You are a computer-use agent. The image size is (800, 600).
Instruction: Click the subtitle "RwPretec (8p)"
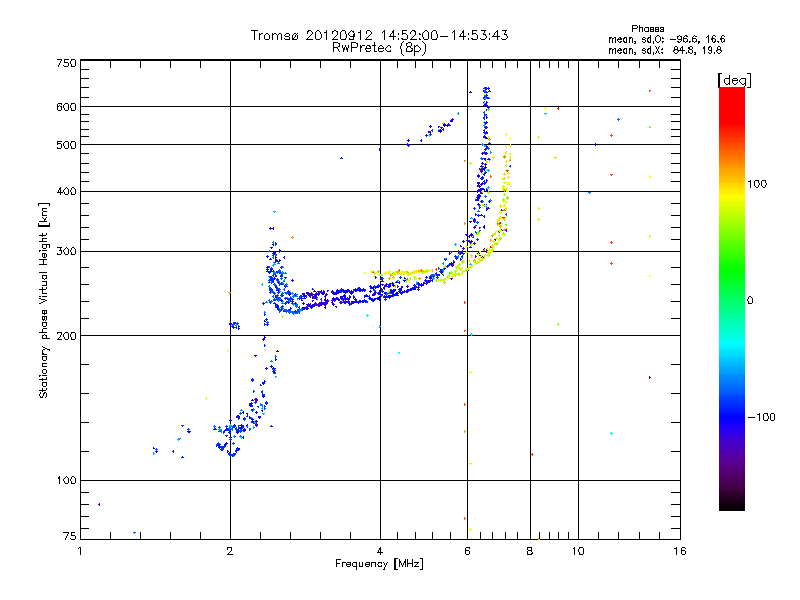pyautogui.click(x=379, y=48)
